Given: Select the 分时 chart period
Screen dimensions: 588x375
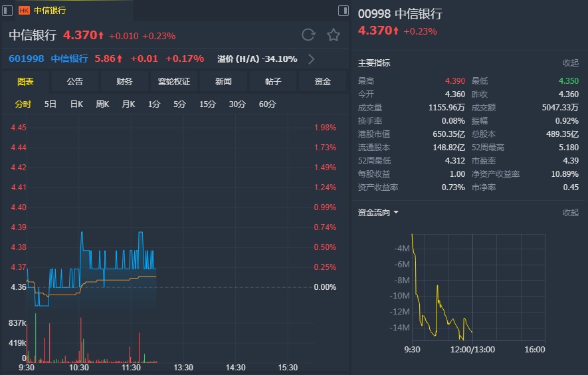Looking at the screenshot, I should click(x=23, y=104).
